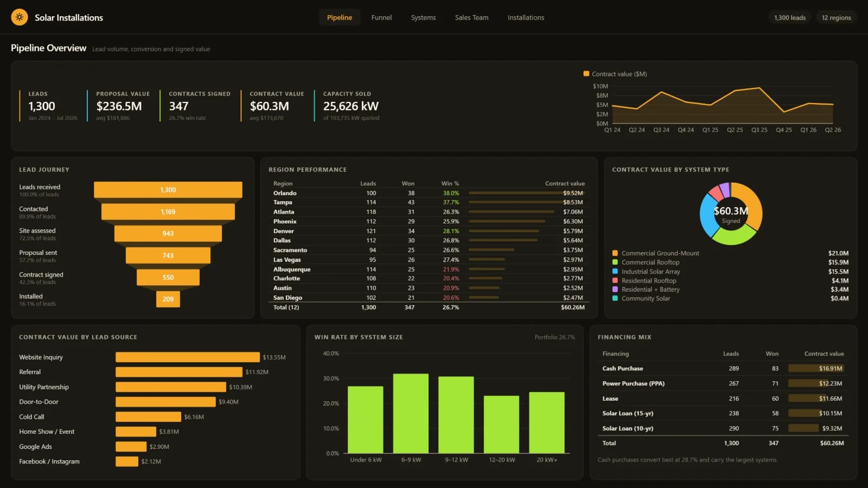Viewport: 868px width, 488px height.
Task: Click the Solar Loan (15-yr) row
Action: tap(723, 413)
